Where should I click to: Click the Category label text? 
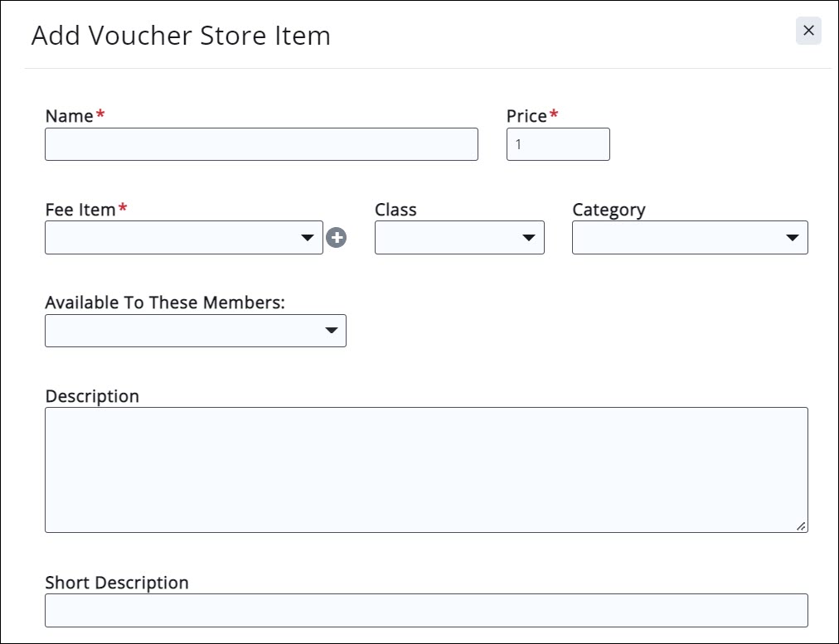coord(609,210)
